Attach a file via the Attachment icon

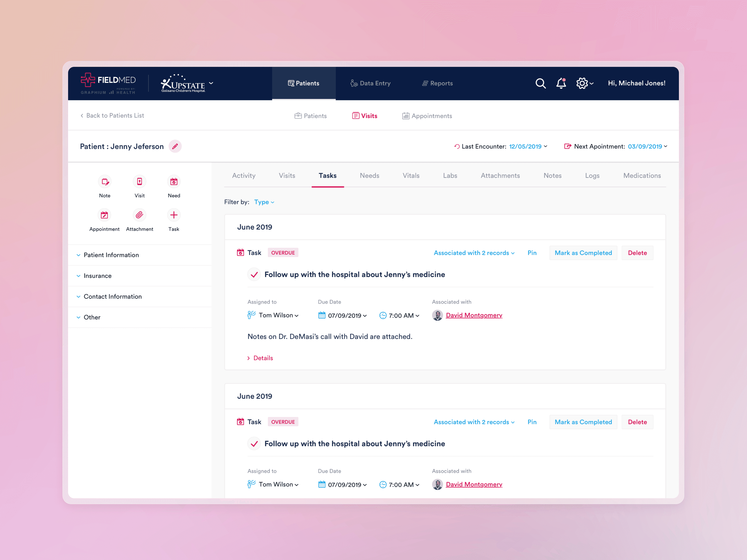pos(139,215)
